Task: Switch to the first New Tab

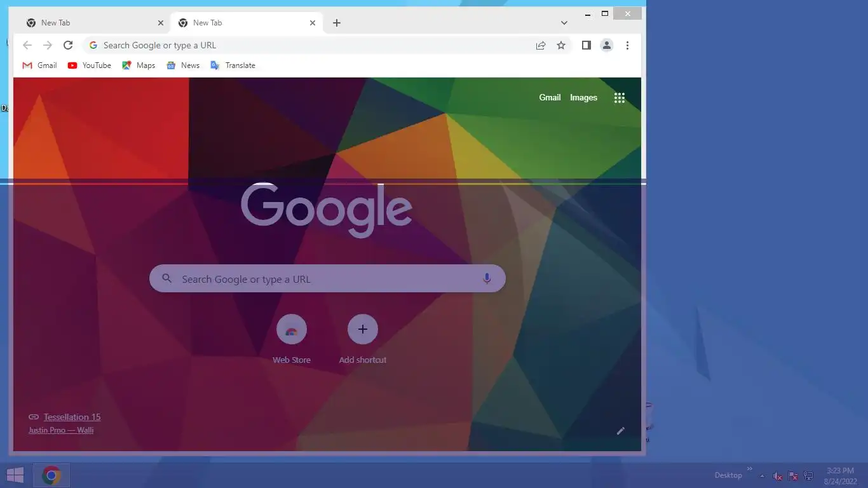Action: coord(95,23)
